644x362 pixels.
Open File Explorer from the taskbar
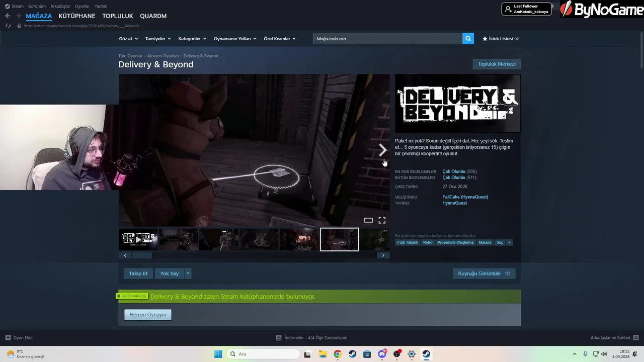coord(323,354)
